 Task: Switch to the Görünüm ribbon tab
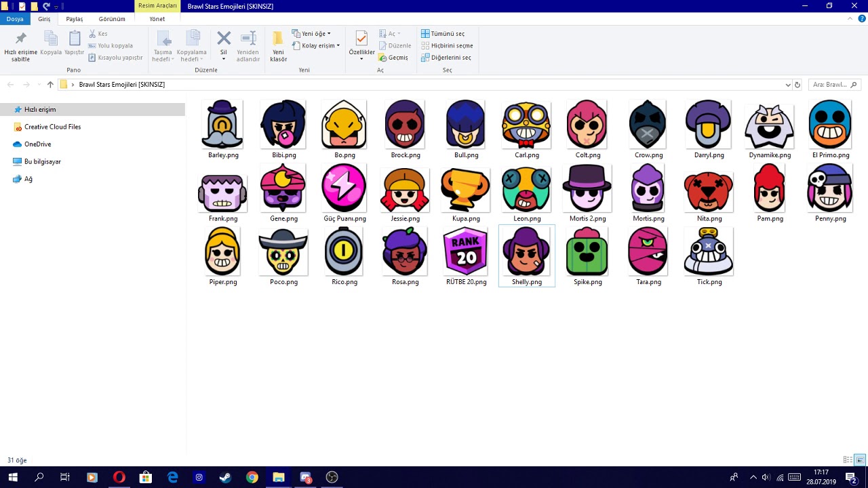pos(112,19)
